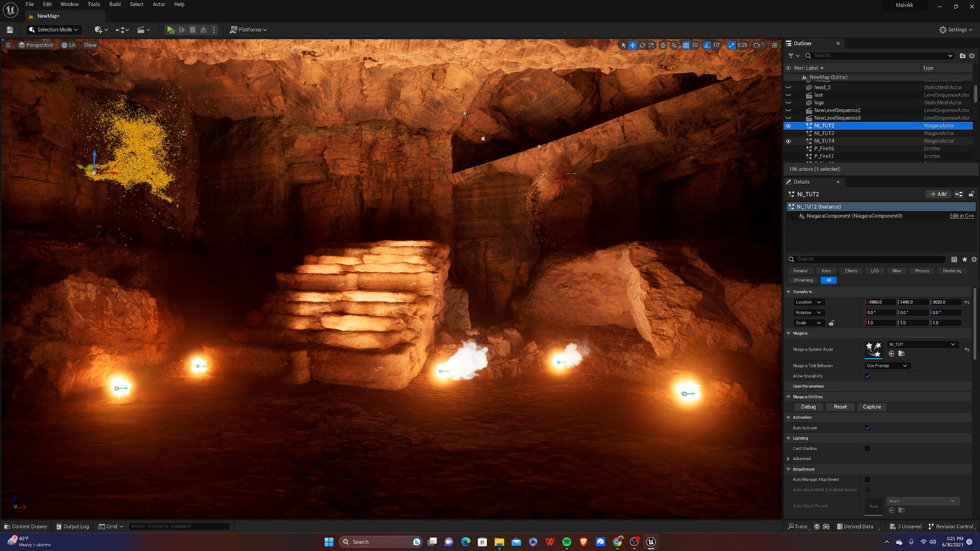980x551 pixels.
Task: Open the Niagara Tick Behavior dropdown
Action: 887,366
